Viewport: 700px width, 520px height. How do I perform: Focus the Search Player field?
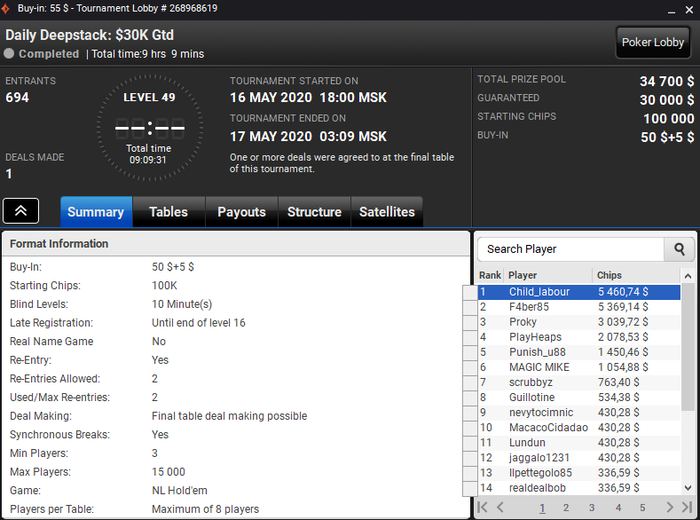tap(571, 249)
